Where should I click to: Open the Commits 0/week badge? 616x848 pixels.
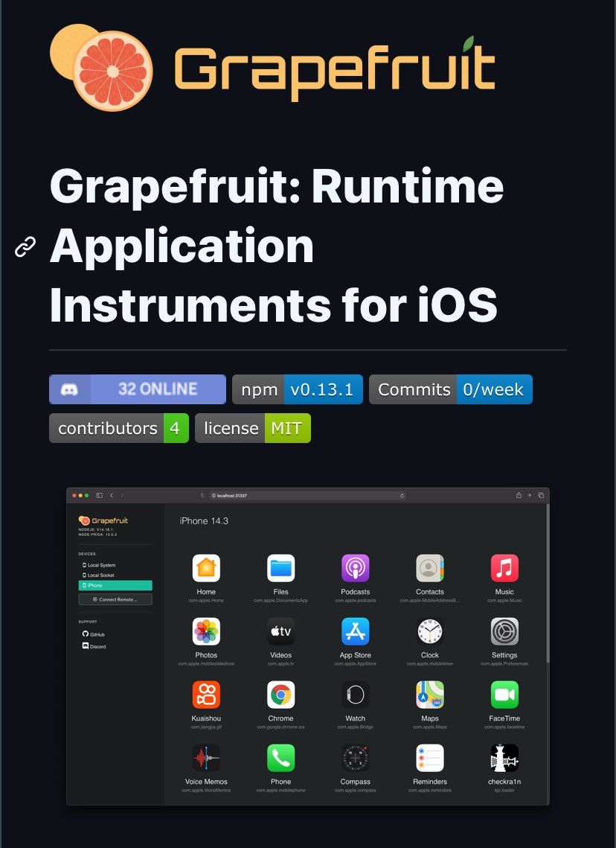[451, 389]
